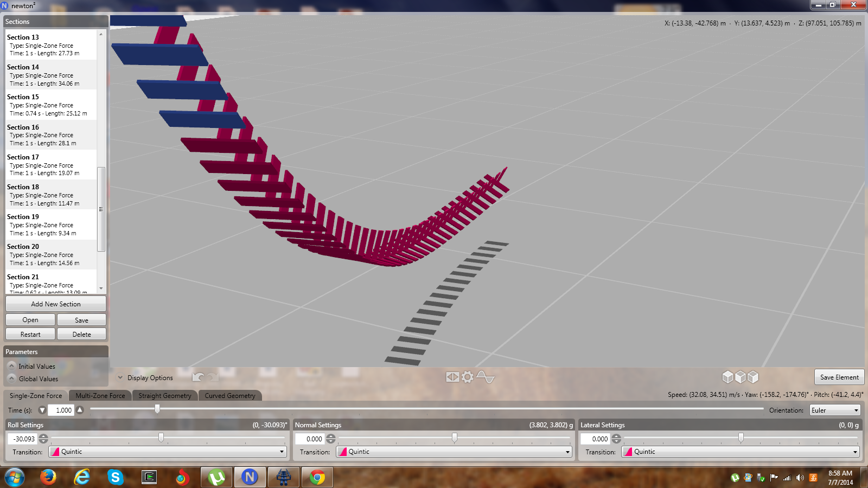Click the gear settings icon below viewport
The height and width of the screenshot is (488, 868).
tap(468, 377)
